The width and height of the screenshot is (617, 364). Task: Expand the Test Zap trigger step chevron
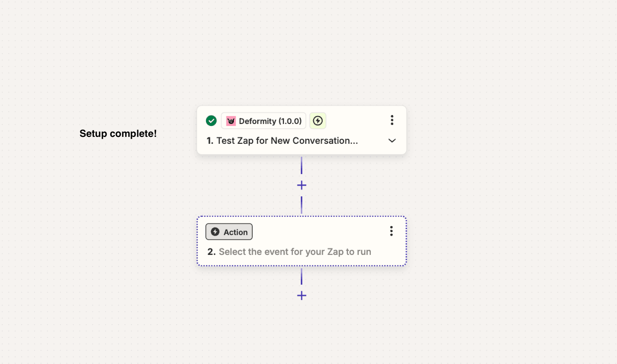click(392, 141)
